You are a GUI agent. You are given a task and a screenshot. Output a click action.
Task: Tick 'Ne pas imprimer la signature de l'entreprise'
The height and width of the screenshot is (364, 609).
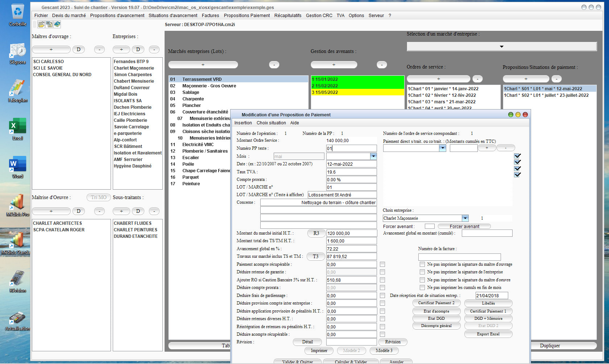(422, 272)
